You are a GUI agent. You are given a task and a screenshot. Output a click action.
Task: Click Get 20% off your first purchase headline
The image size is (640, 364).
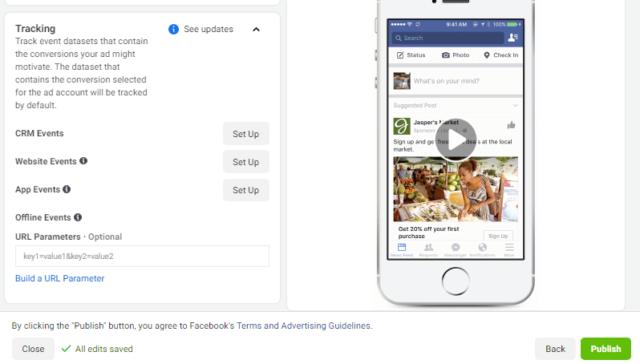[428, 233]
